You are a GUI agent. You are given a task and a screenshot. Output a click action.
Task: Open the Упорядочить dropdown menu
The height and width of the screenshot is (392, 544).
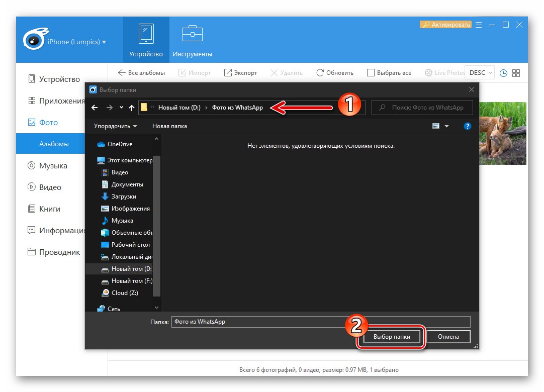115,126
